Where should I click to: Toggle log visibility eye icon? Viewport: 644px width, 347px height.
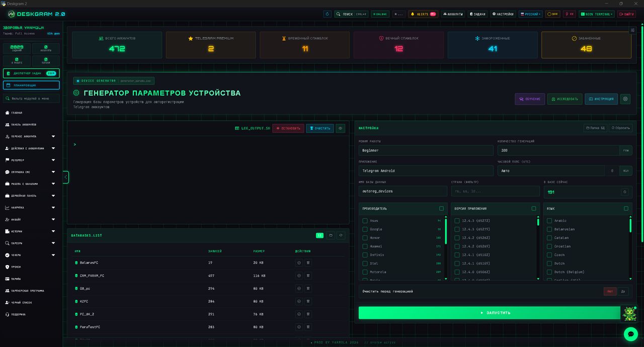(x=341, y=128)
